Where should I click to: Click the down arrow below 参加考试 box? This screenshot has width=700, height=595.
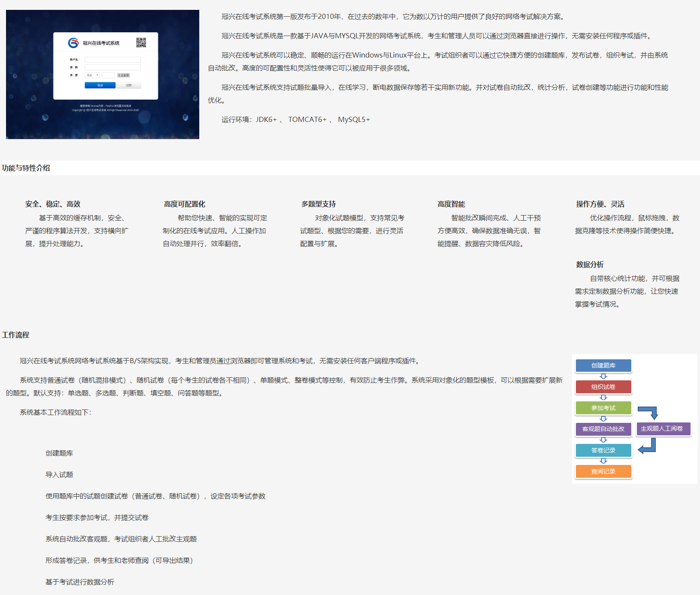pos(603,419)
